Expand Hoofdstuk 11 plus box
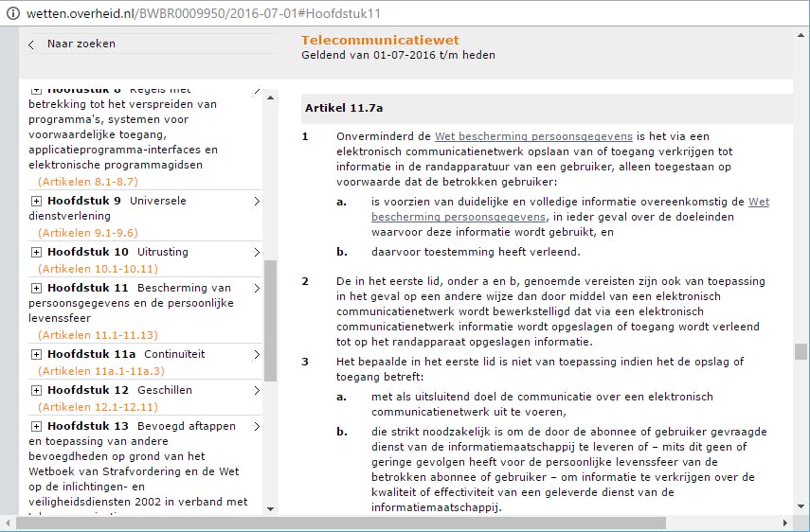 coord(36,288)
